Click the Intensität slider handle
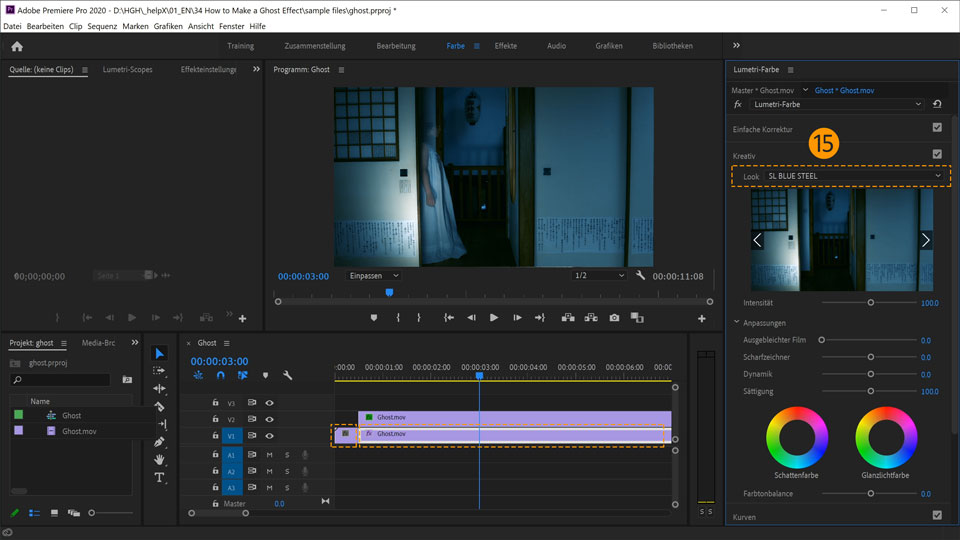 870,302
